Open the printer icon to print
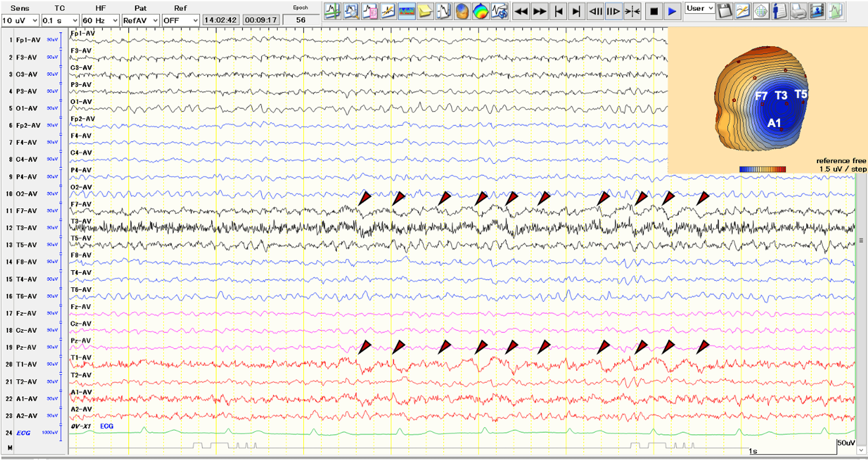The image size is (868, 460). [798, 12]
